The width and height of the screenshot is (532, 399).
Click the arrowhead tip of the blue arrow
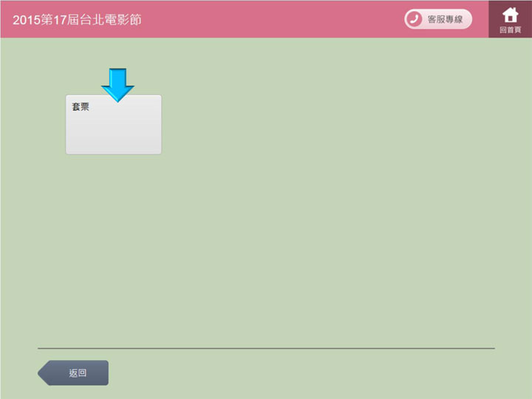pos(117,99)
